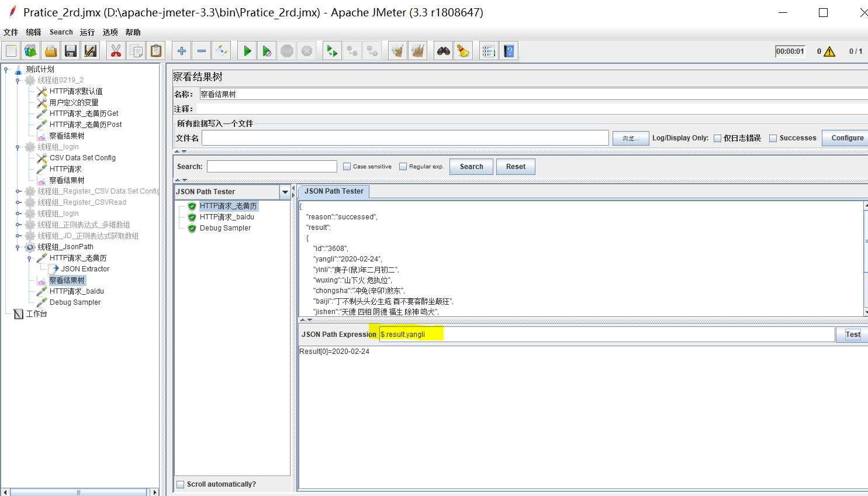Open Search with binoculars icon

point(444,51)
